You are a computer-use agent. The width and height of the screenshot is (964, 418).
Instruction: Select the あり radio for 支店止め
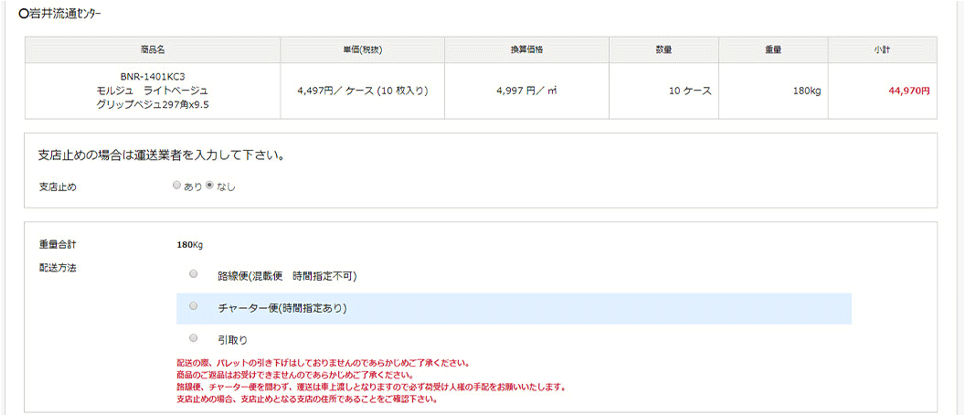pos(177,185)
